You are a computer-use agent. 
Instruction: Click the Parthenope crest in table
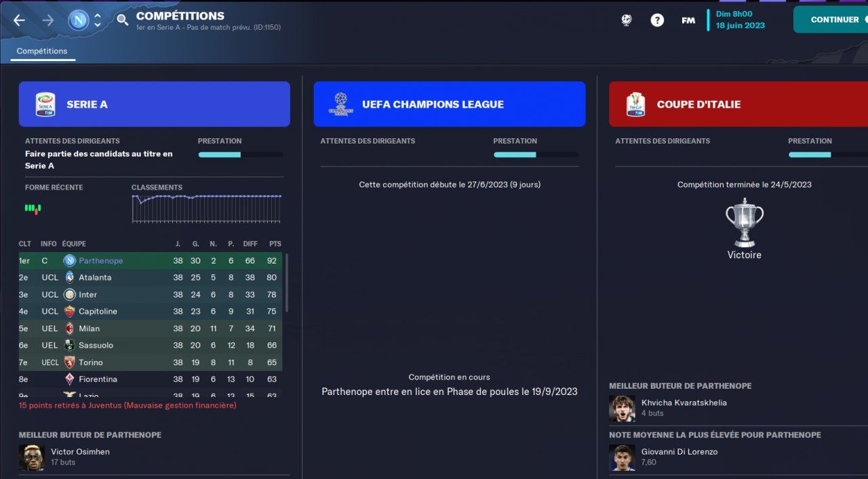coord(69,261)
